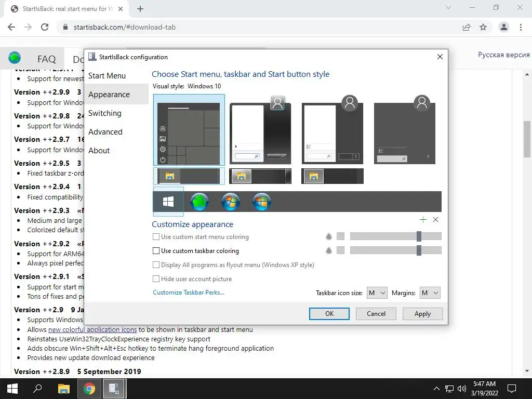Screen dimensions: 532x399
Task: Open the notification action center
Action: click(x=512, y=389)
